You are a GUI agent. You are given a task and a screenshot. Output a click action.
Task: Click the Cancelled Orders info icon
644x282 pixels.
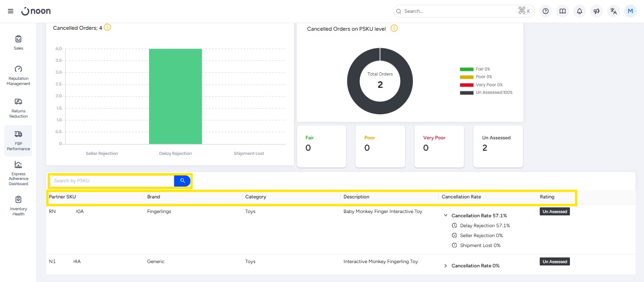[x=108, y=27]
